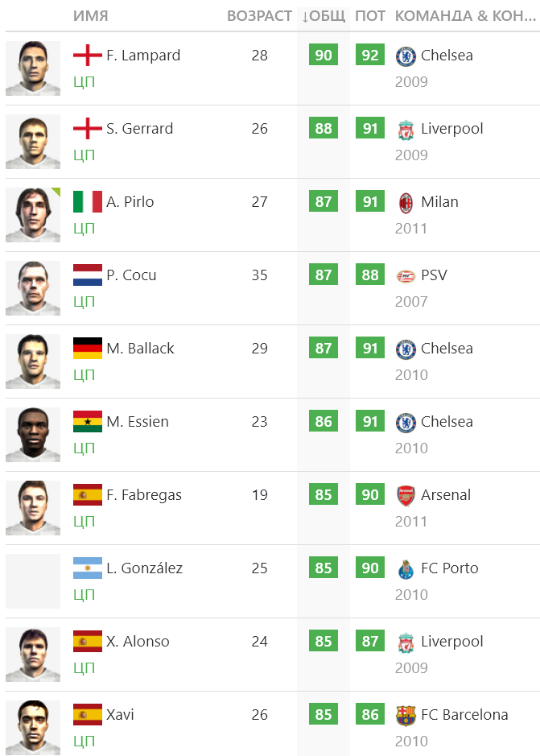
Task: Sort by ВОЗРАСТ column header
Action: 259,16
